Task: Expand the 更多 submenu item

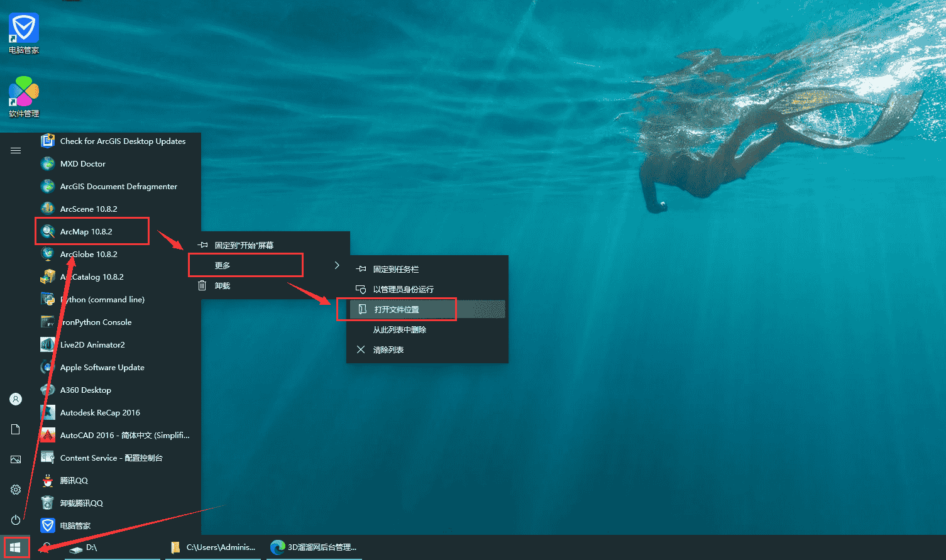Action: pyautogui.click(x=269, y=265)
